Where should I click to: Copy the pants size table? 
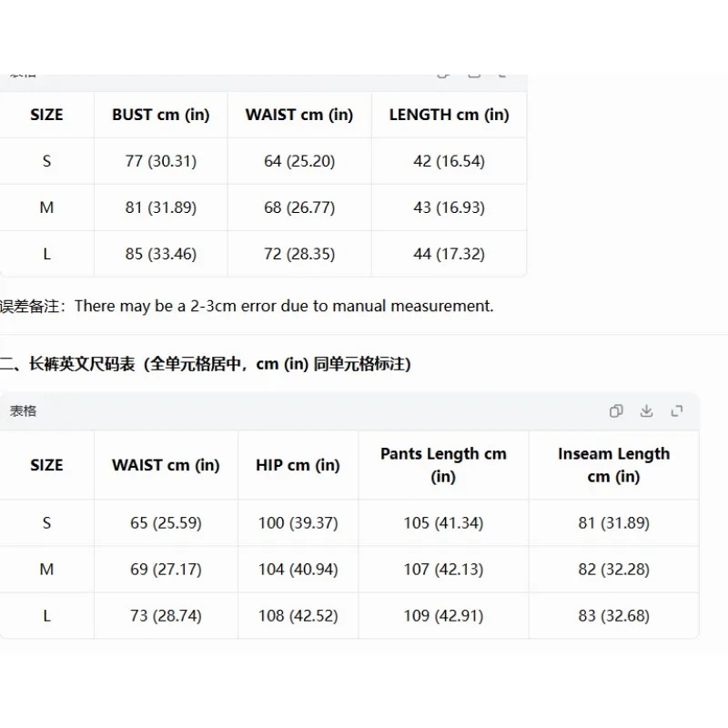click(x=616, y=411)
